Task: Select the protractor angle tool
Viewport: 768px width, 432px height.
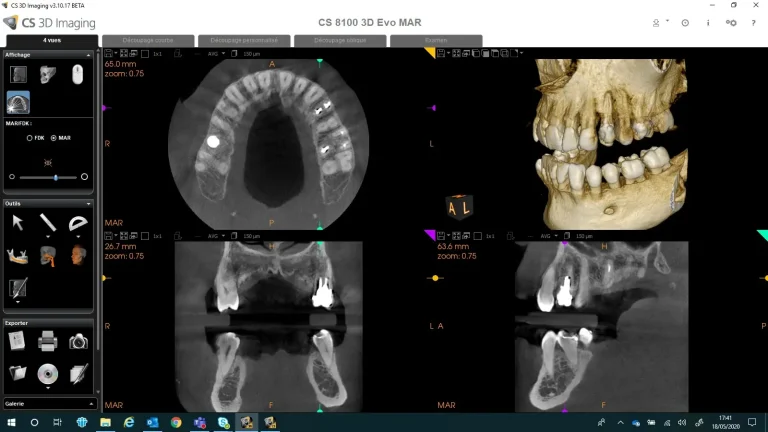Action: click(x=78, y=223)
